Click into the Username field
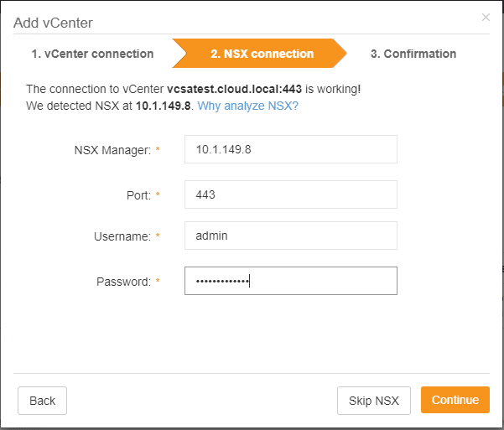 (x=290, y=236)
